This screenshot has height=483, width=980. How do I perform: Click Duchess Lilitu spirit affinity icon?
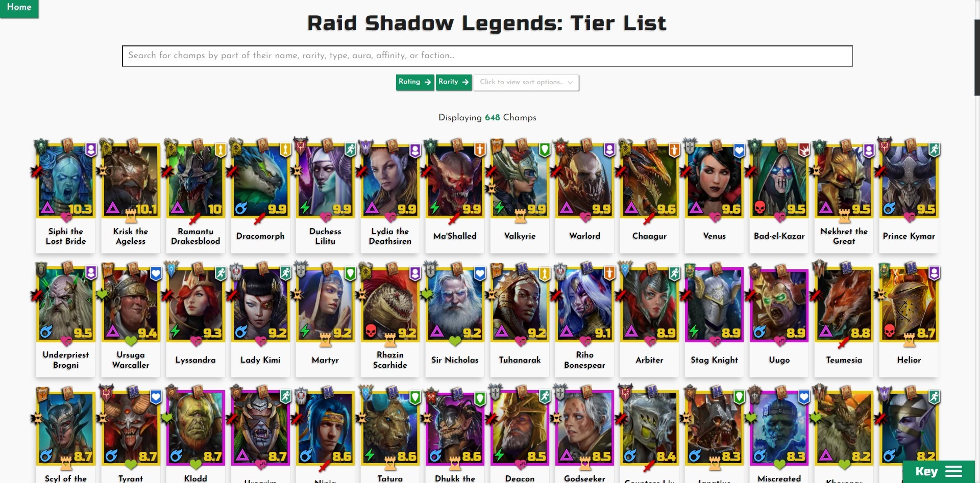point(305,208)
